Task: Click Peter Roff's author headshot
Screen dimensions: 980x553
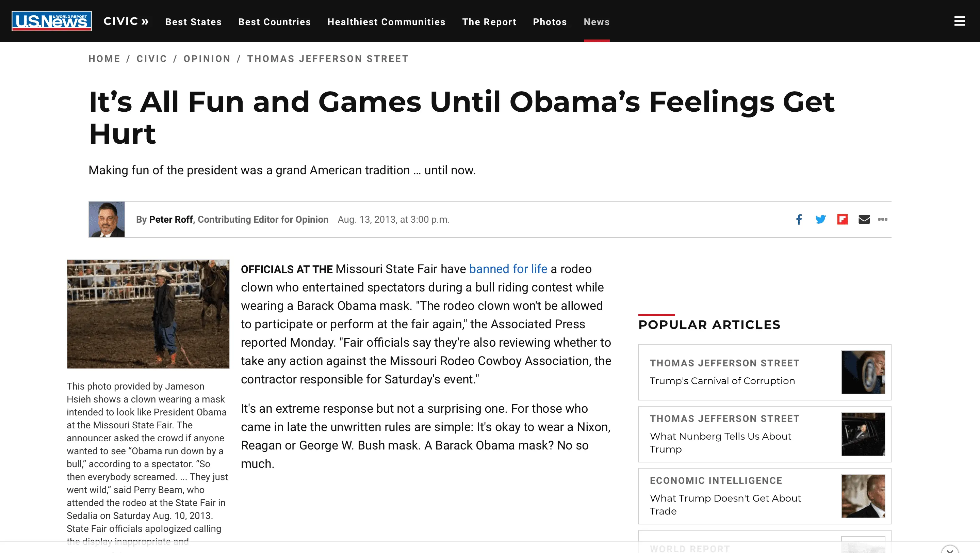Action: 107,220
